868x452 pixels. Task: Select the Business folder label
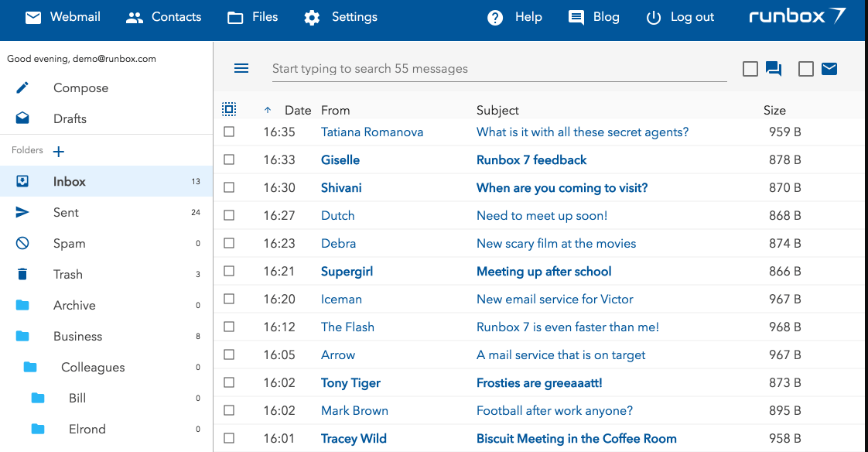(77, 336)
